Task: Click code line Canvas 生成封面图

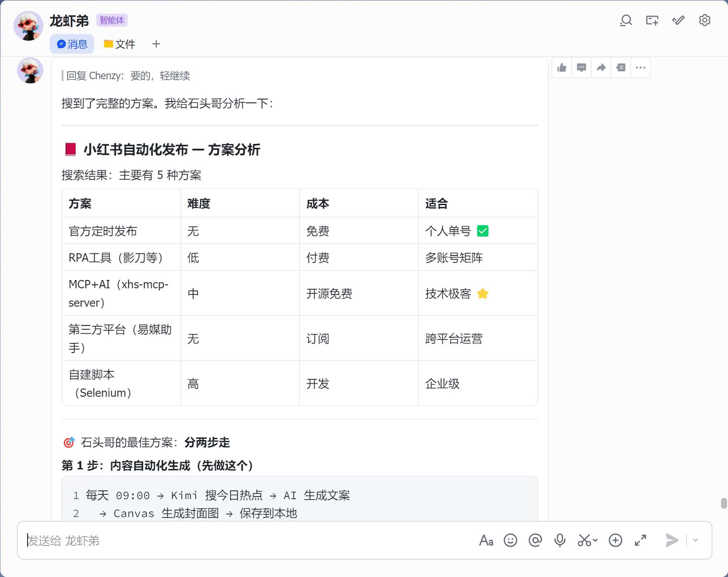Action: (166, 513)
